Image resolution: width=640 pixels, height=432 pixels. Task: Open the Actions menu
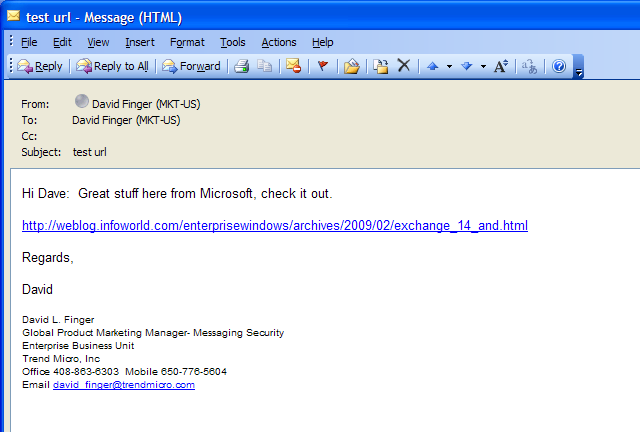tap(279, 42)
